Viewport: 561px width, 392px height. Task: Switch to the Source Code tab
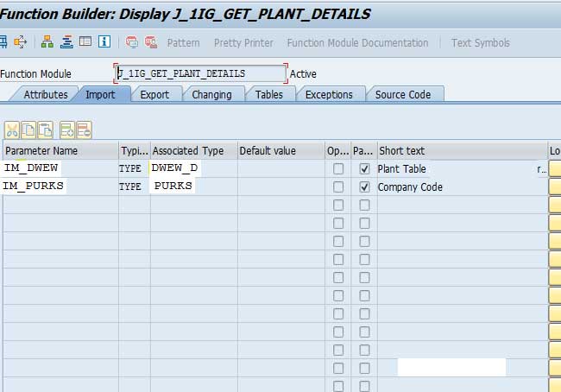coord(403,94)
